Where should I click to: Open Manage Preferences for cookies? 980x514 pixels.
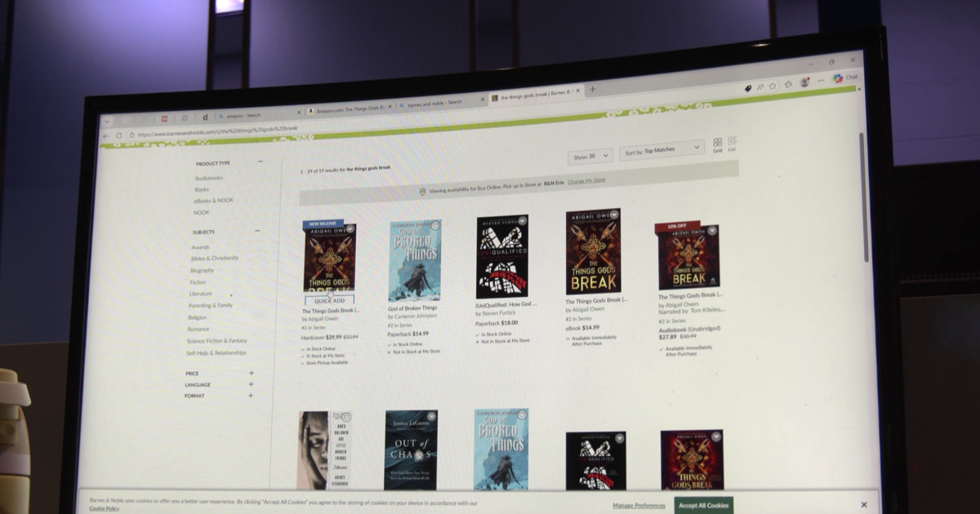(639, 506)
